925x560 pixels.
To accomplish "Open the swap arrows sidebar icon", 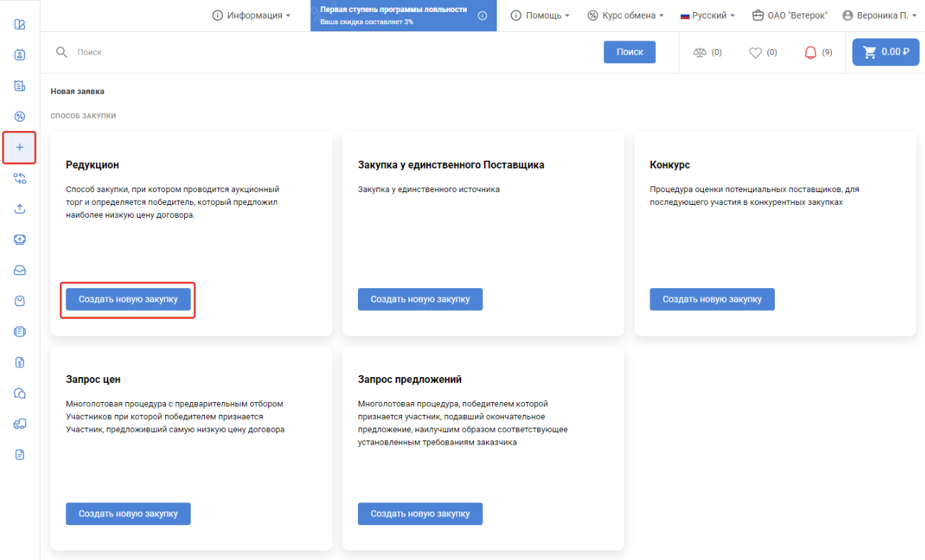I will [x=20, y=178].
